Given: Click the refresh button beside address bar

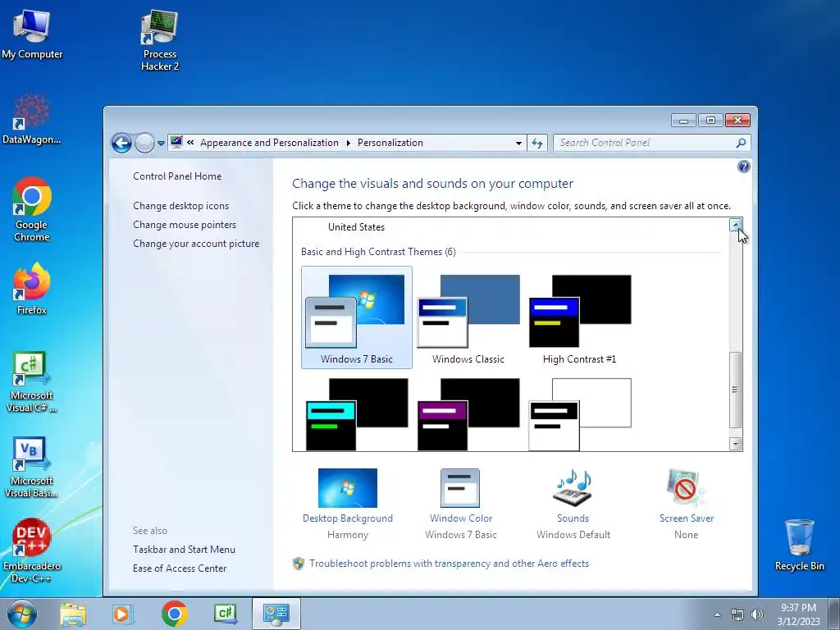Looking at the screenshot, I should [x=536, y=143].
